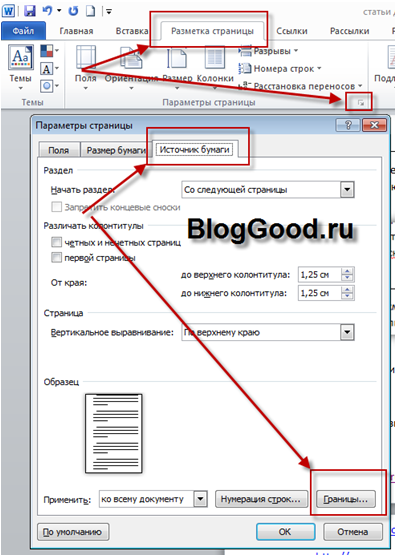Screen dimensions: 397x555
Task: Click the Отмена button
Action: click(353, 532)
